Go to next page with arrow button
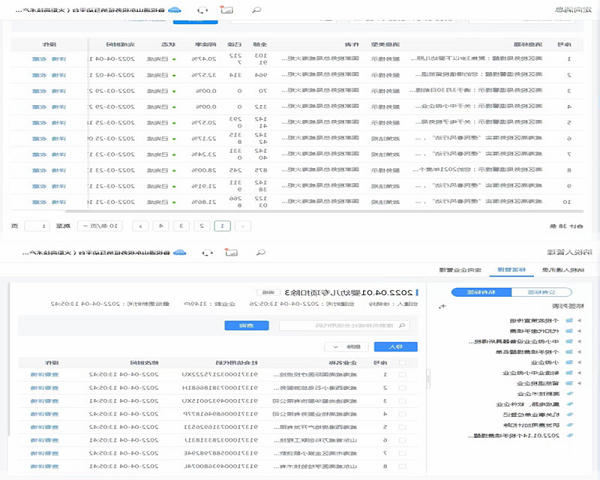The width and height of the screenshot is (600, 480). coord(140,226)
